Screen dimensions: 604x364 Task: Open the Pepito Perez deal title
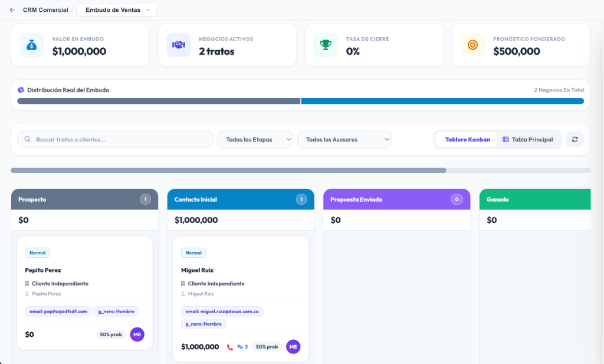(42, 270)
